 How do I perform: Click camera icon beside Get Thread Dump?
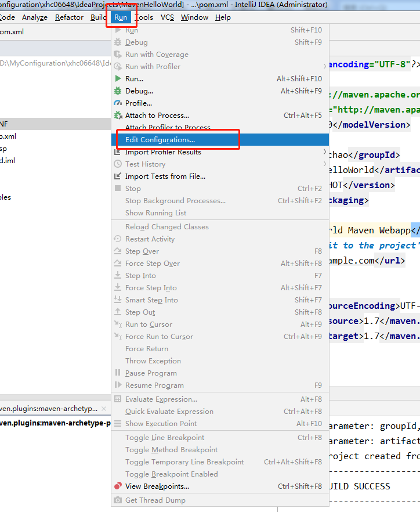pyautogui.click(x=118, y=500)
